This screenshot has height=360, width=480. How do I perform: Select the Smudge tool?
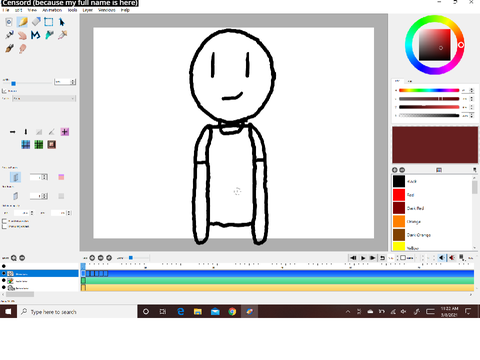click(22, 49)
